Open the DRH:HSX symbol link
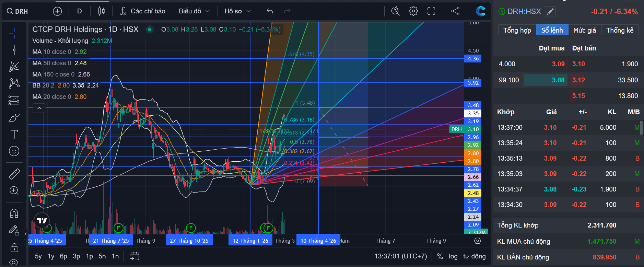 click(524, 12)
